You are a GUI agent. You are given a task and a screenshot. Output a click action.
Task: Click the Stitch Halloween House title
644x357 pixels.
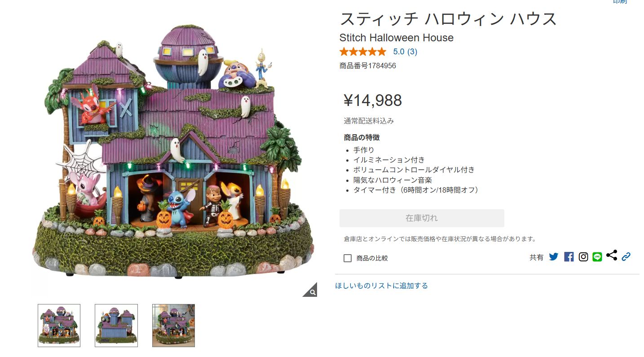[397, 38]
